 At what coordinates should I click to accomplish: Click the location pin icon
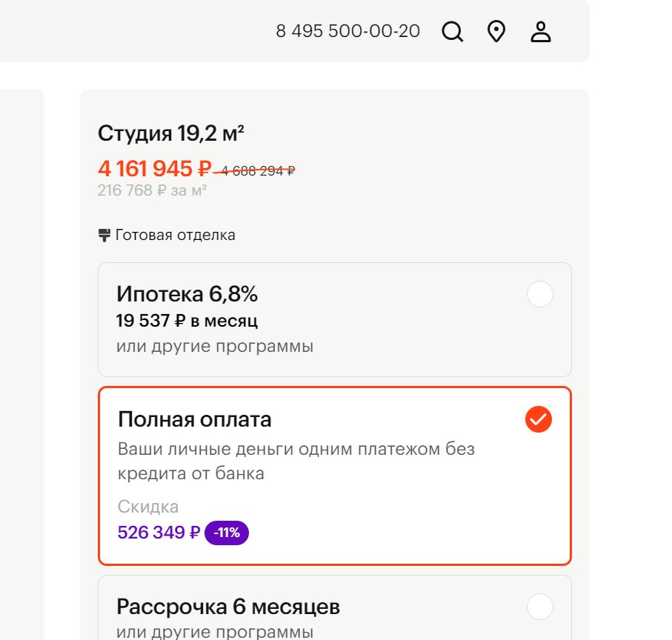click(x=496, y=32)
